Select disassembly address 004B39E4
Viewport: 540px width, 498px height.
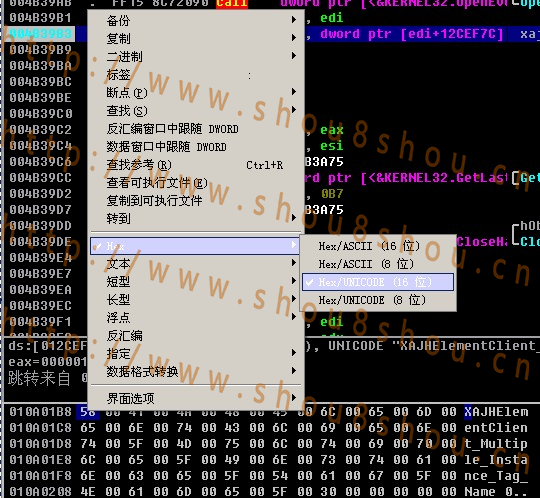click(40, 258)
